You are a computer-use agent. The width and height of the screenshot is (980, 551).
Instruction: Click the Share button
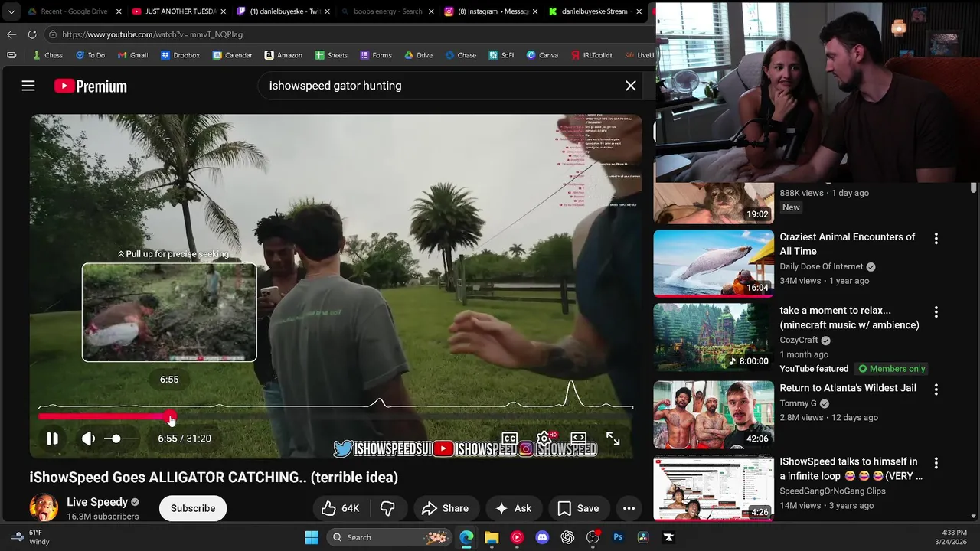(445, 508)
